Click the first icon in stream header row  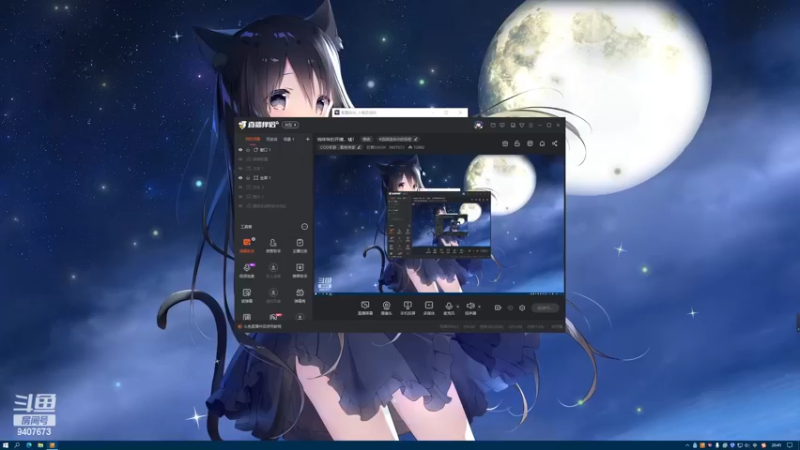[x=505, y=143]
